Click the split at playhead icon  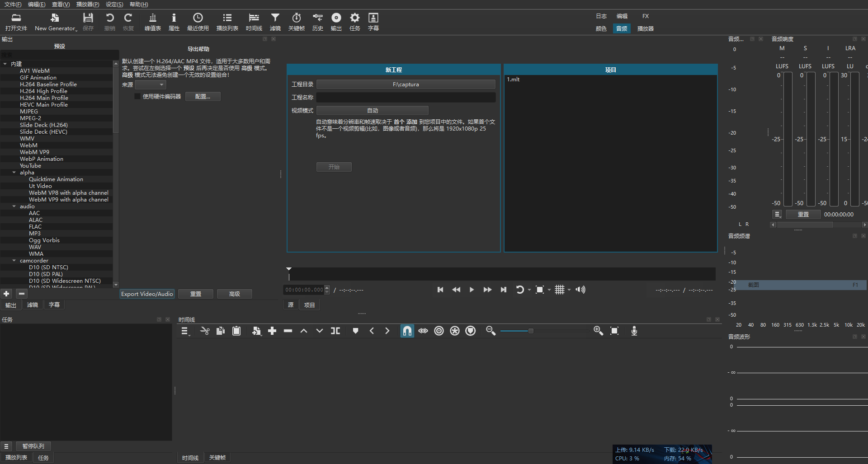pyautogui.click(x=335, y=331)
